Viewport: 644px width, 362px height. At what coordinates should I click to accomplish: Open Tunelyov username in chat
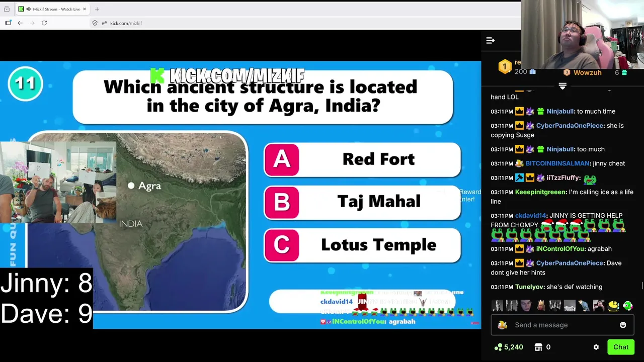coord(529,287)
